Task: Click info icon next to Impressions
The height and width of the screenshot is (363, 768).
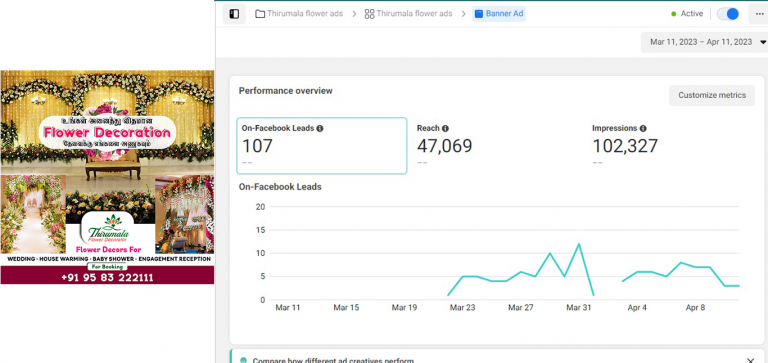Action: [643, 128]
